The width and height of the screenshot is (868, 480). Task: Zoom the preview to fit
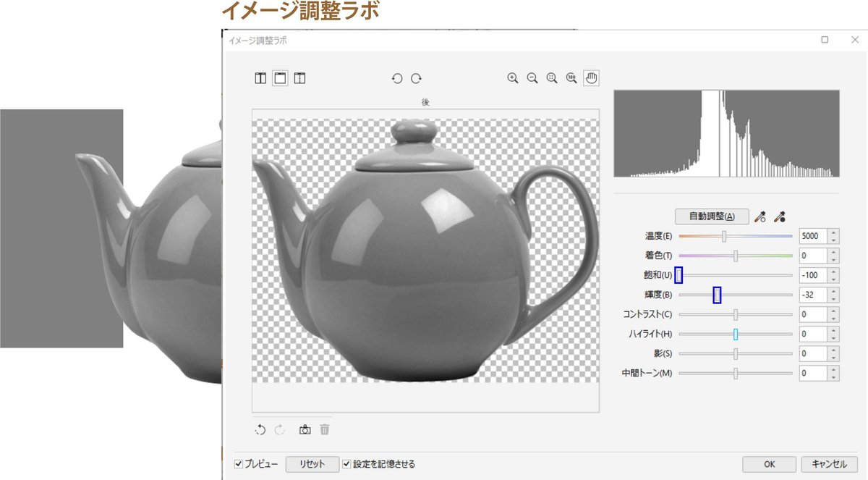[x=552, y=78]
